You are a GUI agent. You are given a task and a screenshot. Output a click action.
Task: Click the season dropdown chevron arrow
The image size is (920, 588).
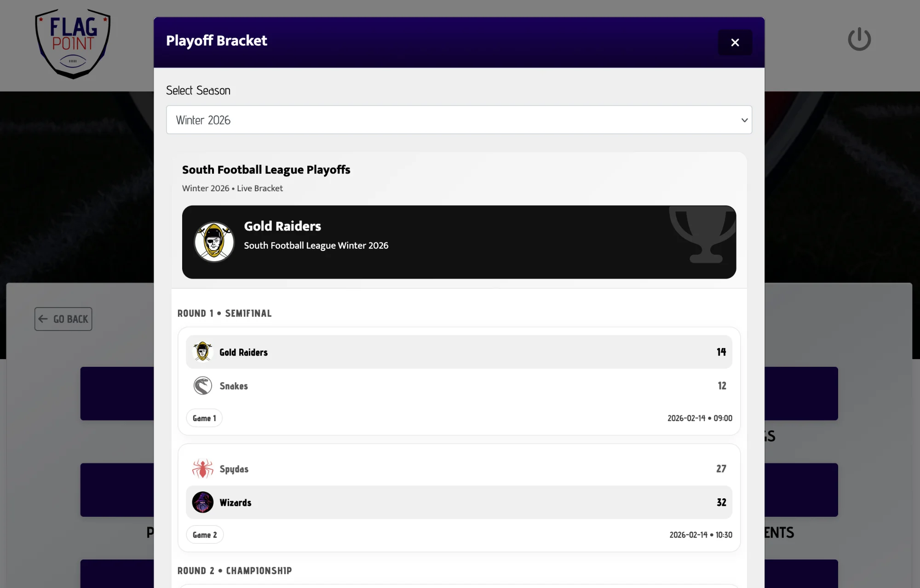click(x=744, y=120)
